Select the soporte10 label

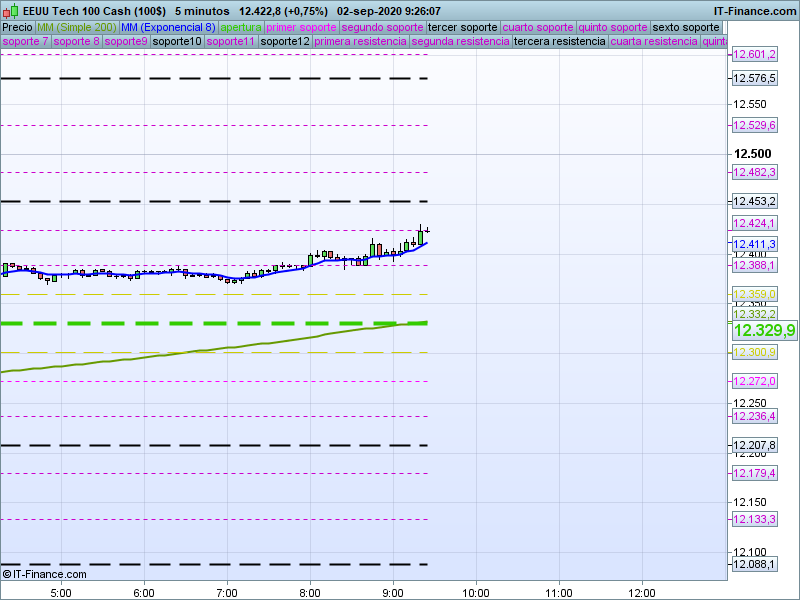click(177, 42)
